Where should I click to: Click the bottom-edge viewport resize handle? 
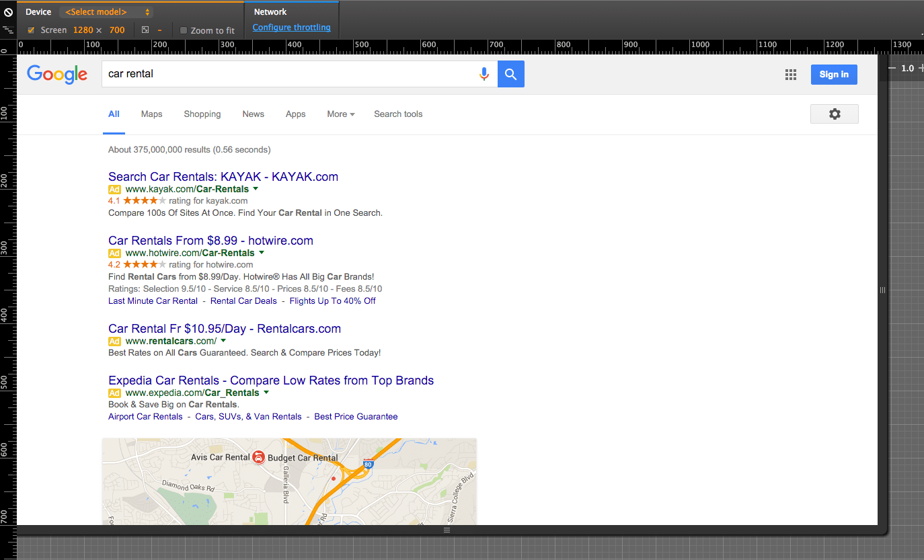447,530
